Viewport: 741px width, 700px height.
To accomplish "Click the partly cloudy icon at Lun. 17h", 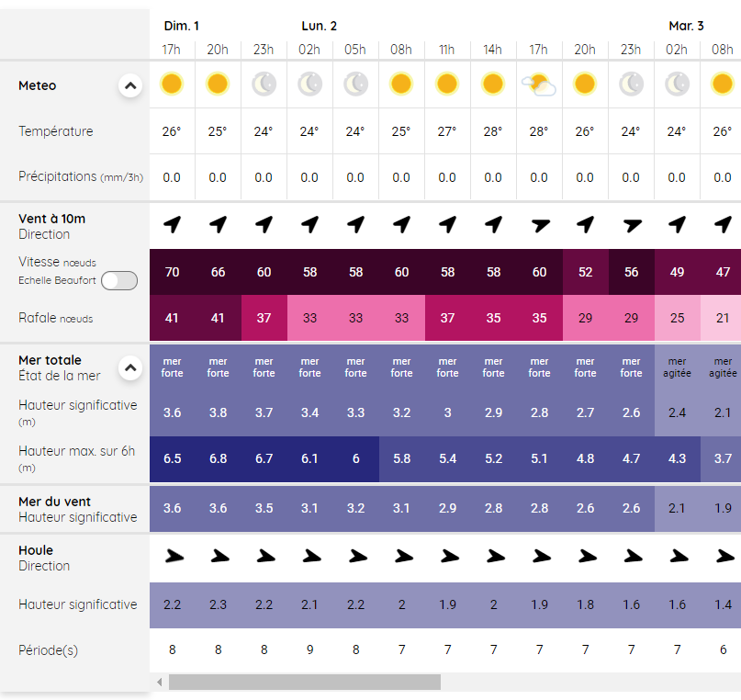I will [539, 85].
